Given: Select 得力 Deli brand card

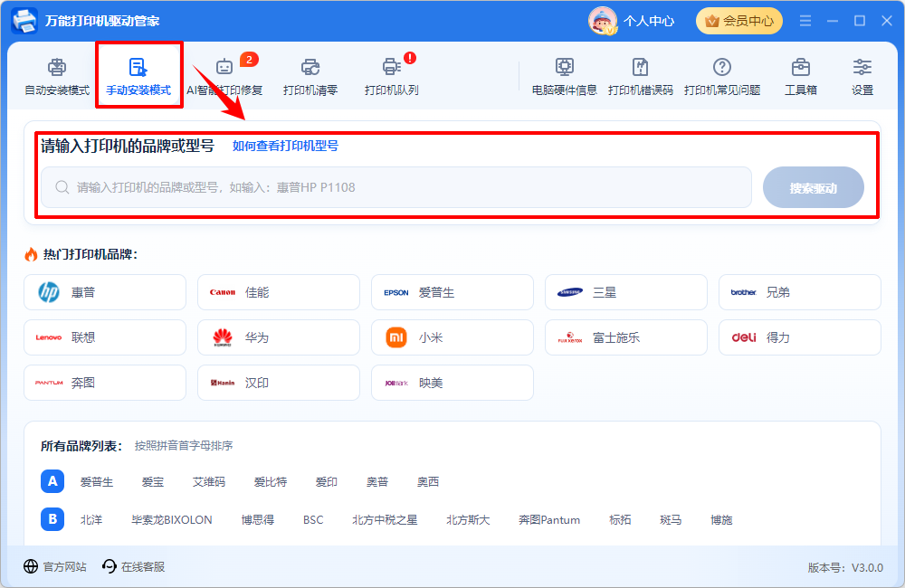Looking at the screenshot, I should [800, 337].
